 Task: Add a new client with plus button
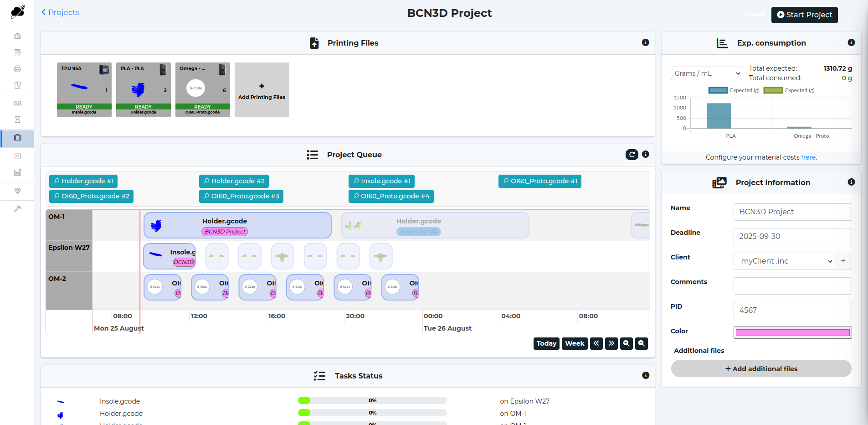[x=843, y=261]
